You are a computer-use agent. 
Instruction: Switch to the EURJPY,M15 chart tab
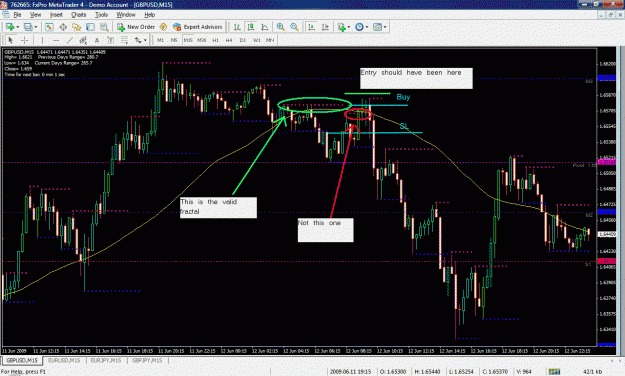click(106, 360)
